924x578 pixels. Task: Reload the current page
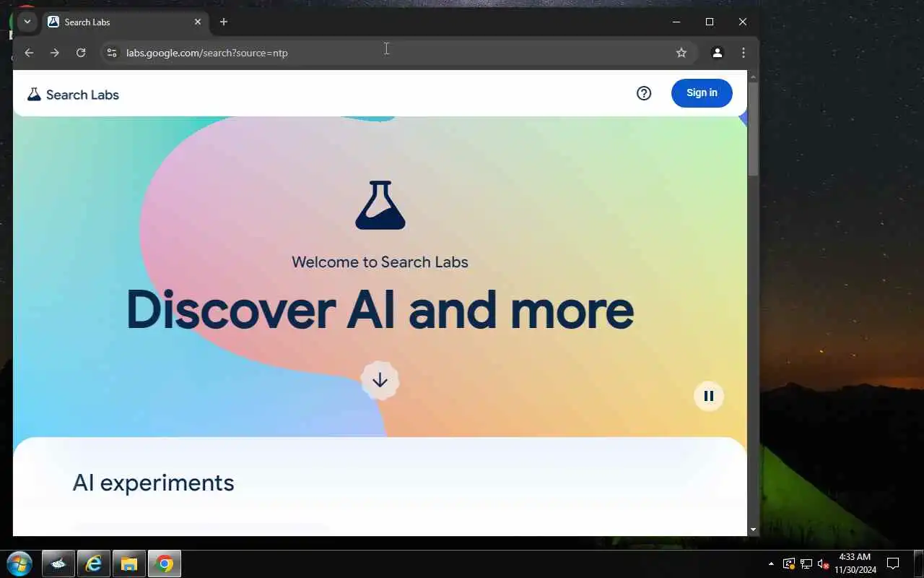(81, 53)
